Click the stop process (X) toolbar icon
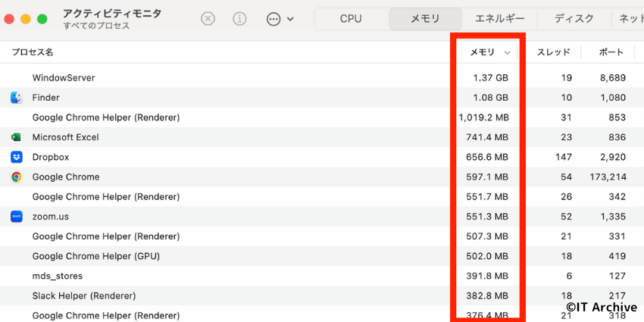 tap(208, 19)
